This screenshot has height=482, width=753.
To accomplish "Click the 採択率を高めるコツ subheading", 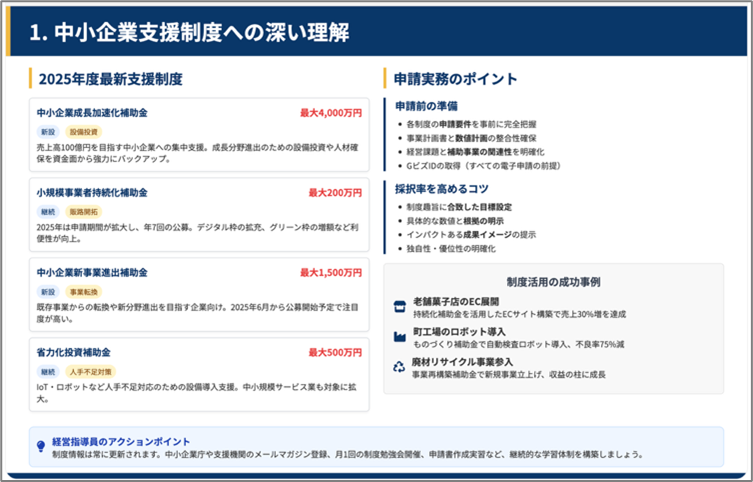I will click(x=441, y=187).
